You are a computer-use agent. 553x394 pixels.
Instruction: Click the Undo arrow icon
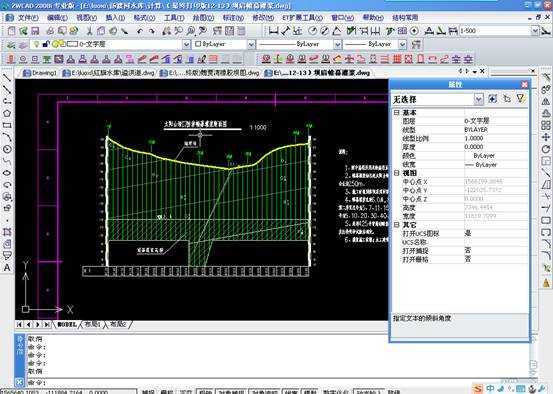pos(140,31)
